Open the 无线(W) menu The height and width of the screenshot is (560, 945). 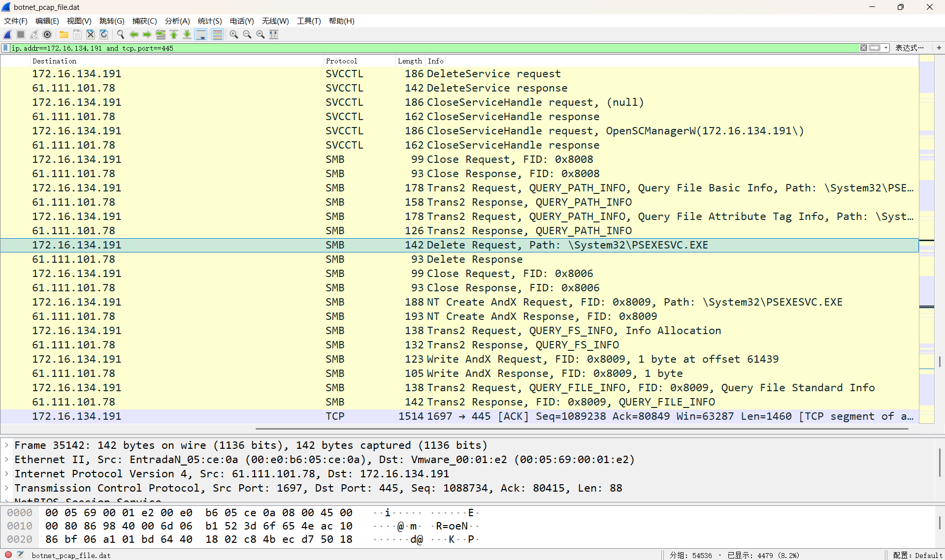[275, 21]
